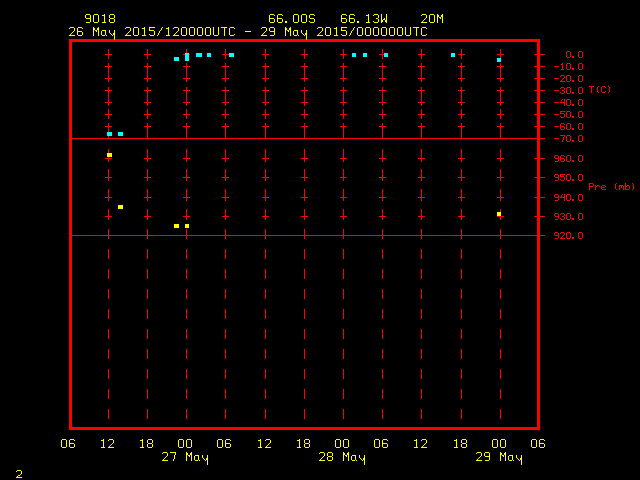640x480 pixels.
Task: Select the 29 May date label
Action: pos(499,458)
